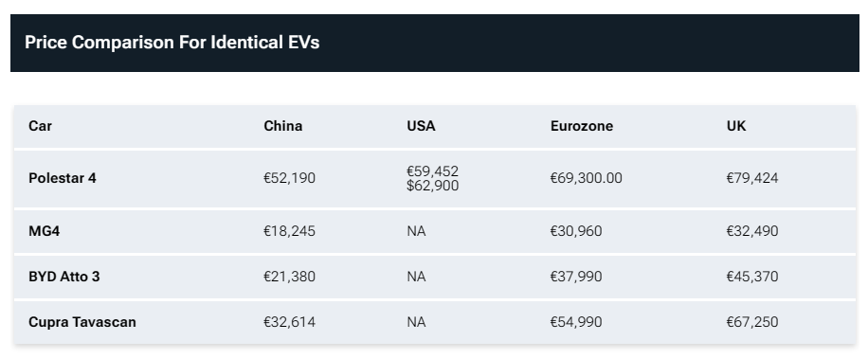Select the €79,424 UK price
Viewport: 868px width, 359px height.
tap(752, 178)
